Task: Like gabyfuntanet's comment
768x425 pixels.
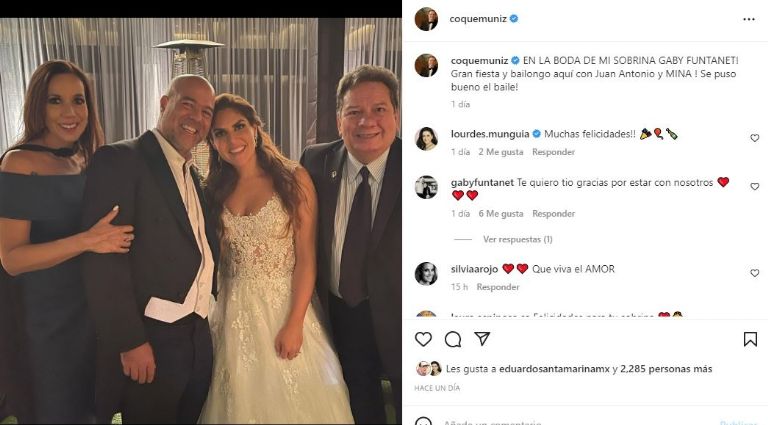Action: pyautogui.click(x=754, y=187)
